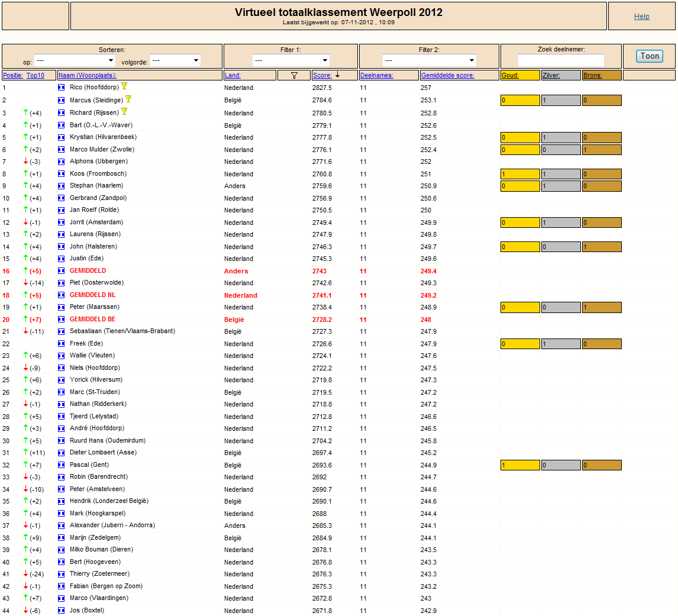The height and width of the screenshot is (616, 678).
Task: Click the page title Virtueel totaalklassement Weerpoll 2012
Action: 338,12
